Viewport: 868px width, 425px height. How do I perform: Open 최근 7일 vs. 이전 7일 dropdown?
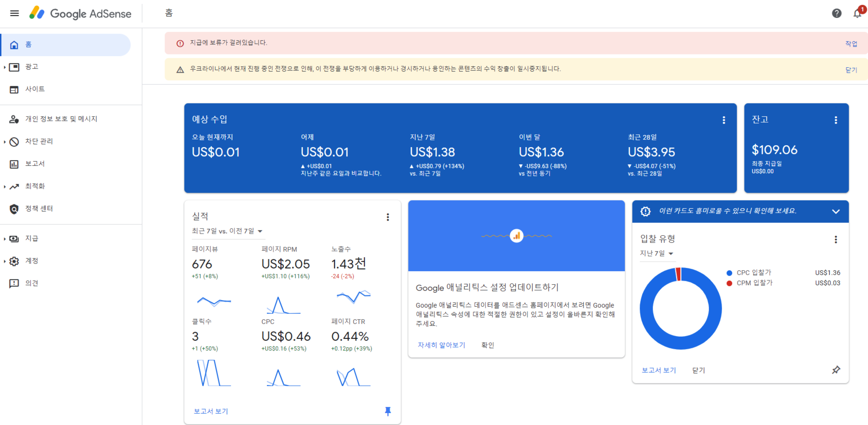(227, 231)
